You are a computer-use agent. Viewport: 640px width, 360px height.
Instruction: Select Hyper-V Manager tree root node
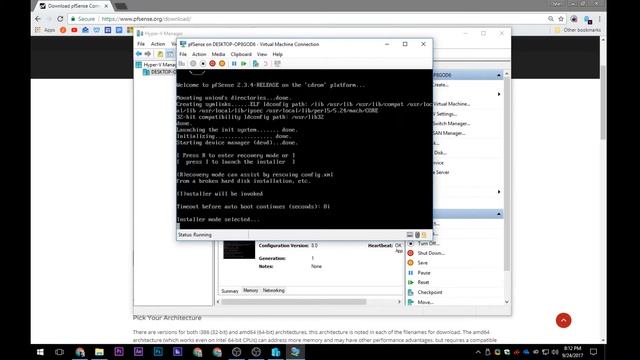coord(156,65)
